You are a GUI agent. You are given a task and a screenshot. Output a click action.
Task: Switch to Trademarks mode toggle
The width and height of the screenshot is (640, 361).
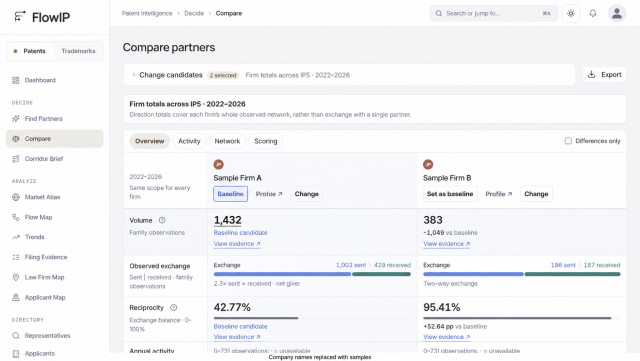pyautogui.click(x=78, y=51)
